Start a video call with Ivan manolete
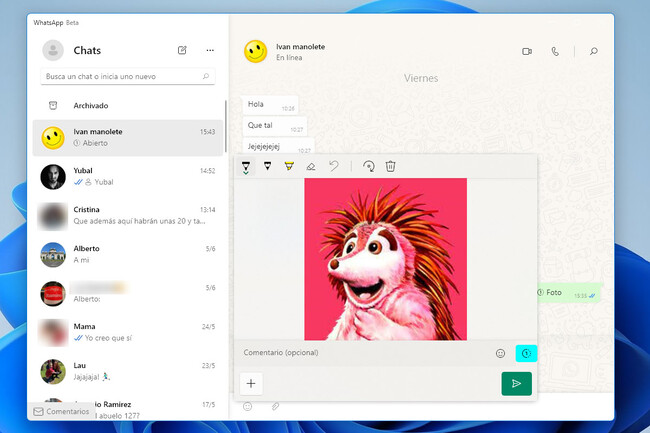This screenshot has height=433, width=650. pos(527,51)
